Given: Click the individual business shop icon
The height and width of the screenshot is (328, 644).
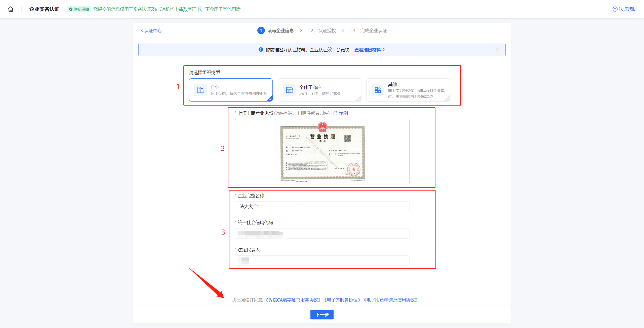Looking at the screenshot, I should [x=289, y=90].
